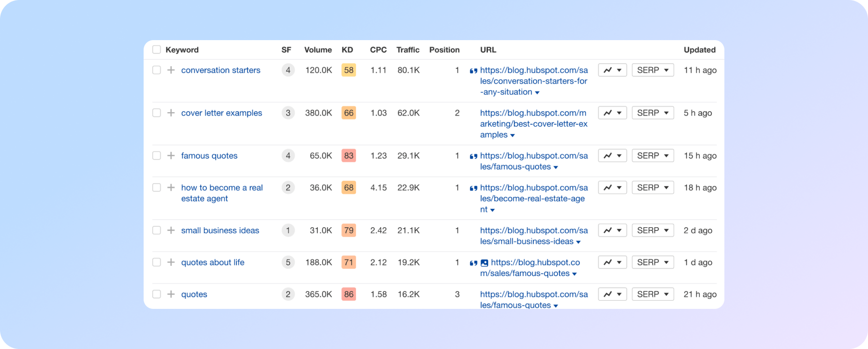Tick checkbox for how to become a real estate agent

(156, 188)
